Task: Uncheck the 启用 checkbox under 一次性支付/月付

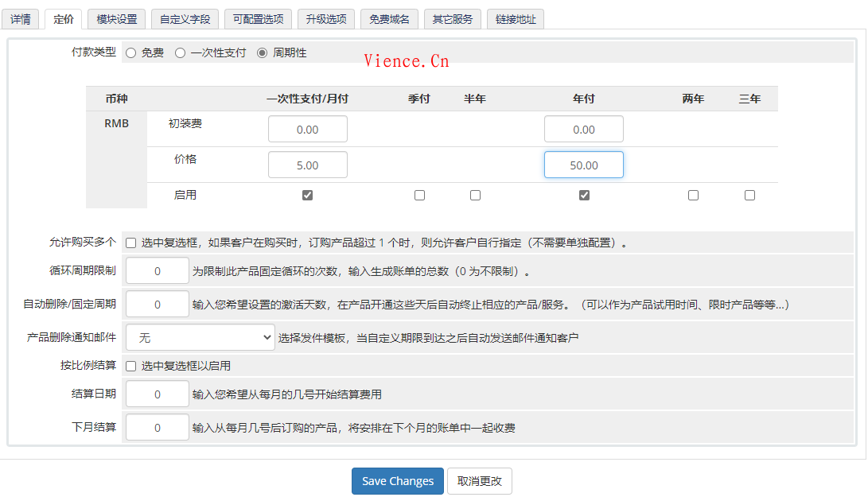Action: click(x=307, y=194)
